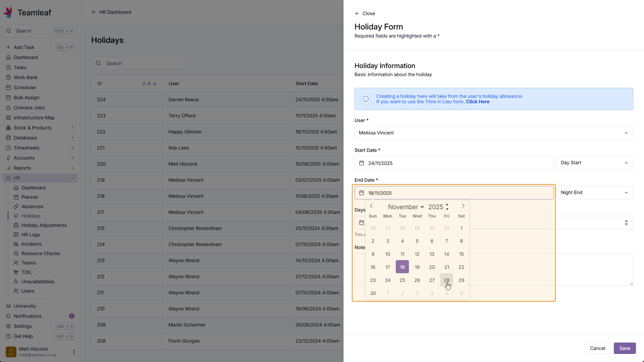Click the Save button

[625, 348]
